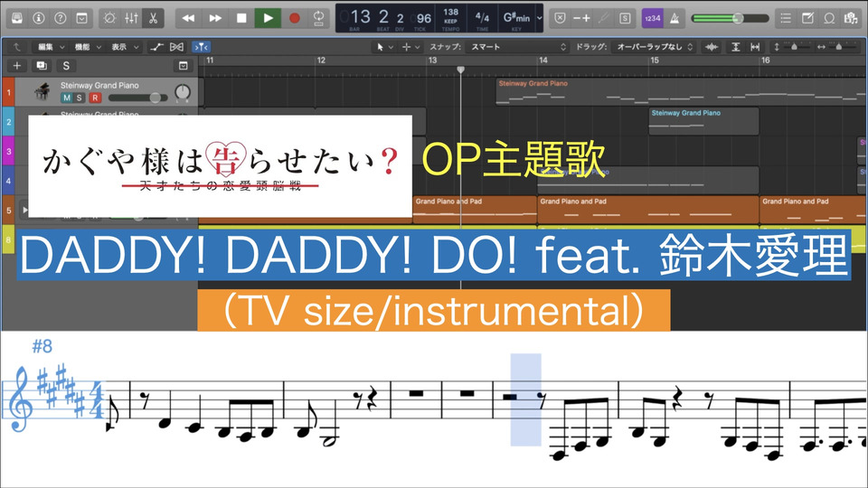Toggle the purple 1234 Count-in button
The height and width of the screenshot is (488, 868).
[x=653, y=18]
